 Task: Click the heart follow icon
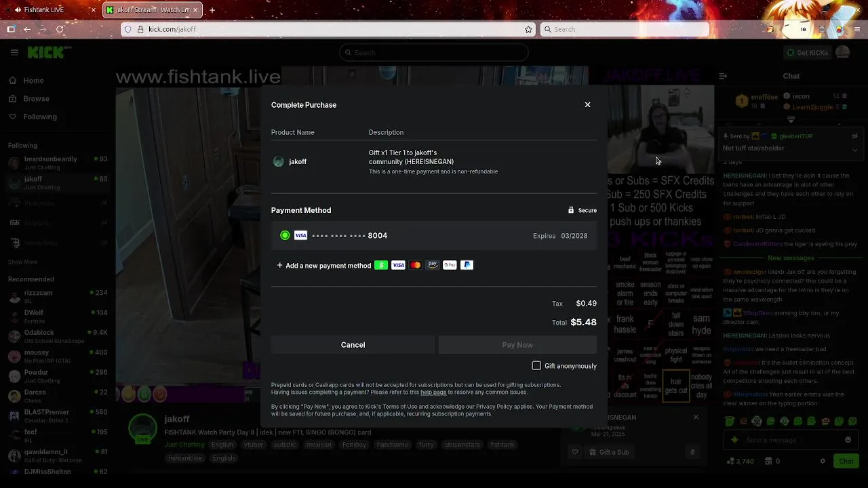click(x=575, y=452)
